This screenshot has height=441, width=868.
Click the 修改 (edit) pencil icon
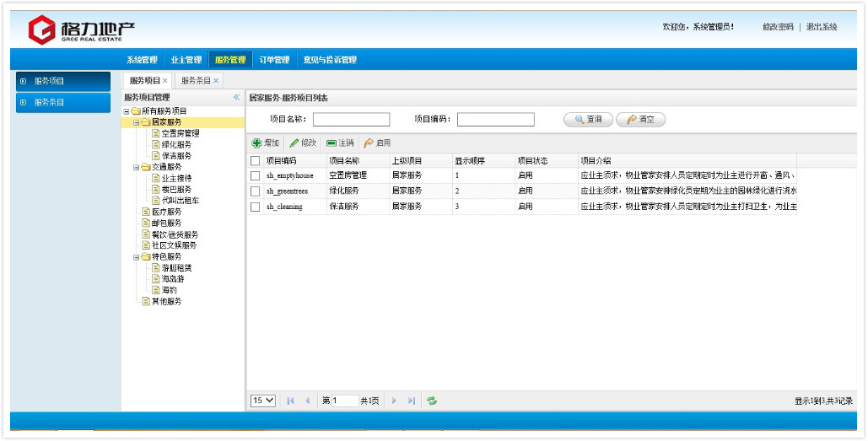point(294,143)
